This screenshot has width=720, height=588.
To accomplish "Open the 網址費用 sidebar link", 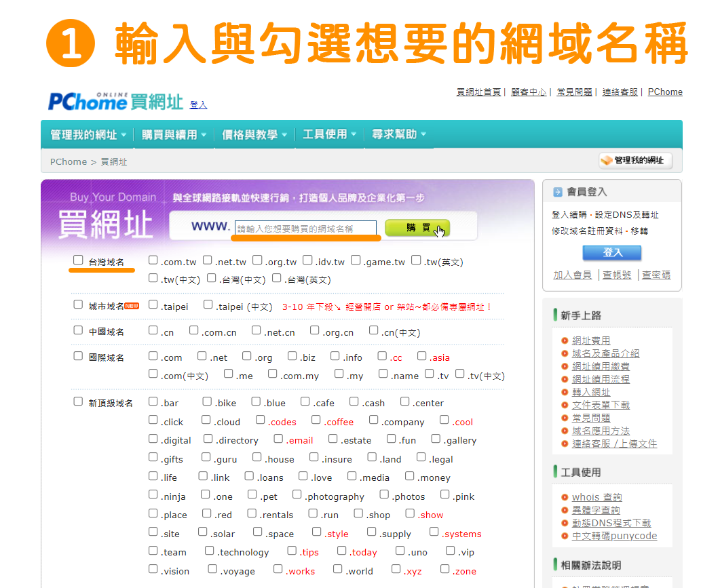I will click(x=591, y=340).
